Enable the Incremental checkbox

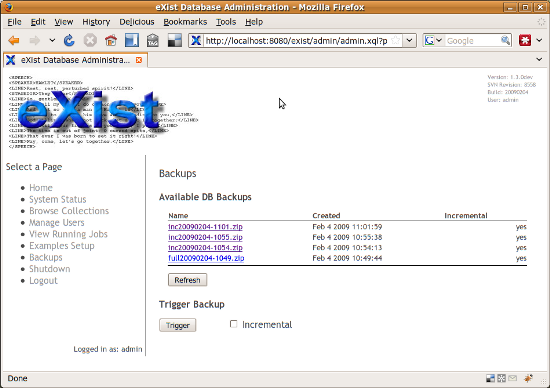coord(233,324)
